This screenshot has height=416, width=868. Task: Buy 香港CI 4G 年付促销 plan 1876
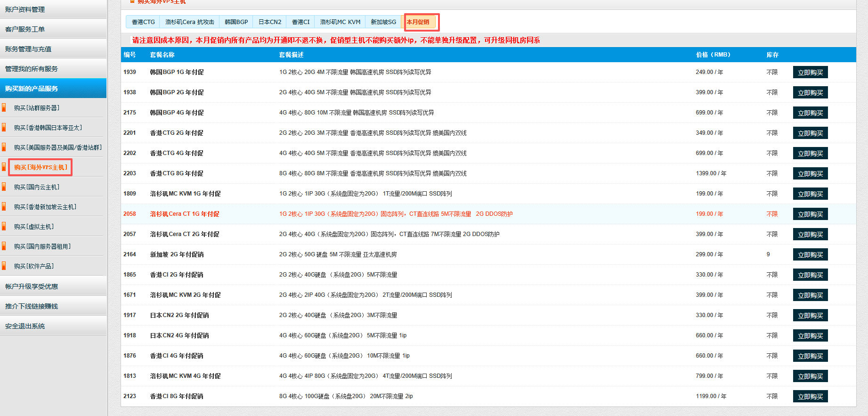(x=810, y=356)
